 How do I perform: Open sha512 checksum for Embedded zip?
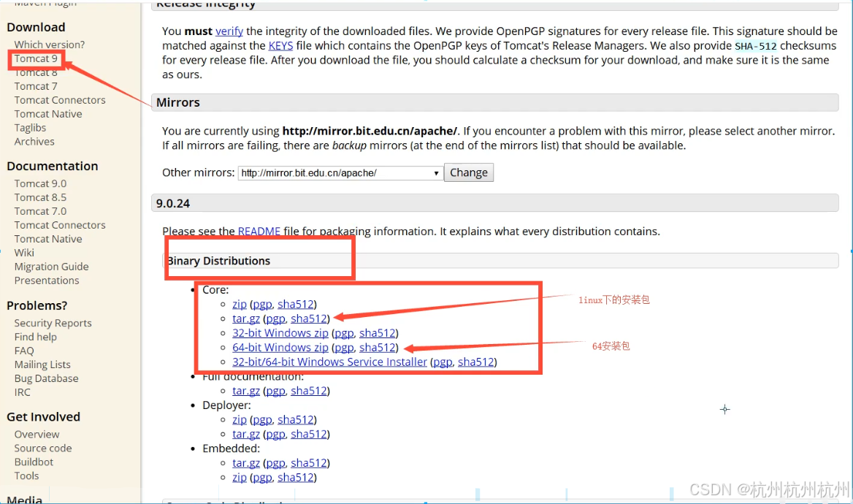pos(295,477)
